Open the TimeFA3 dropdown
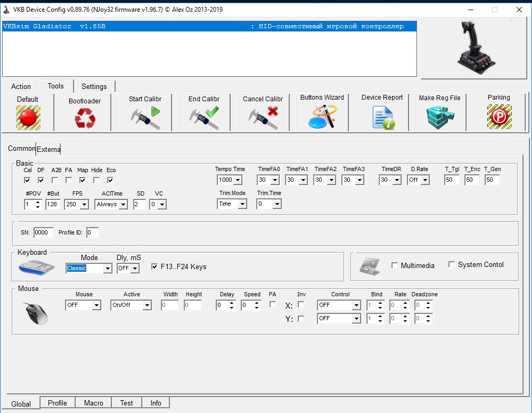The height and width of the screenshot is (413, 532). click(x=359, y=180)
